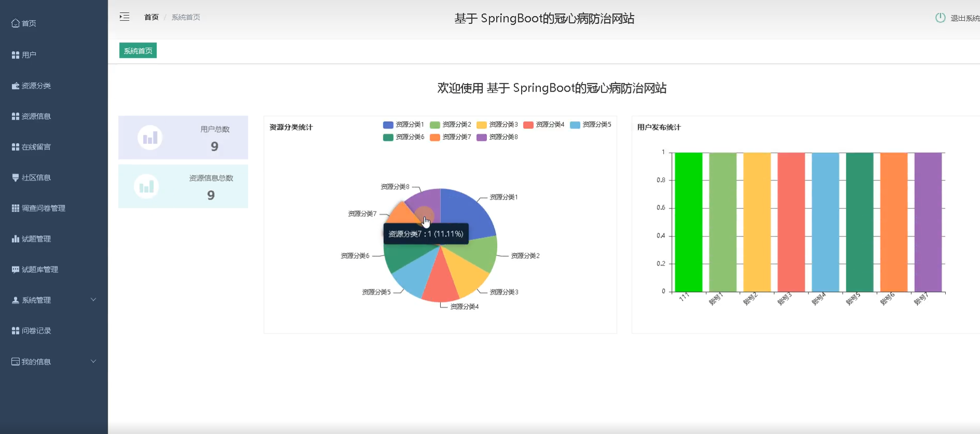
Task: Toggle legend item 资源分类1
Action: point(403,124)
